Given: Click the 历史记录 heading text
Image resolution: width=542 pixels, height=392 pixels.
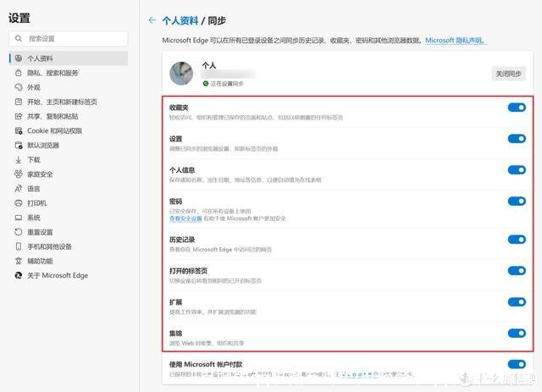Looking at the screenshot, I should (182, 240).
